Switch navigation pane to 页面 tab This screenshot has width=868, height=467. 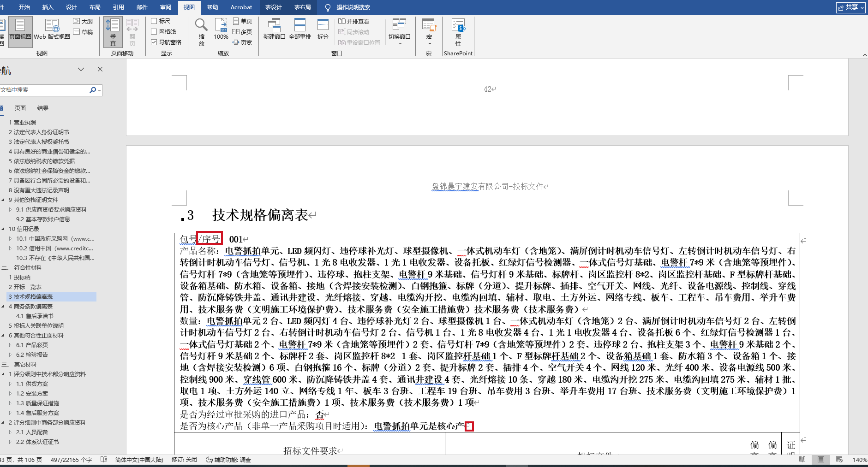pos(20,108)
